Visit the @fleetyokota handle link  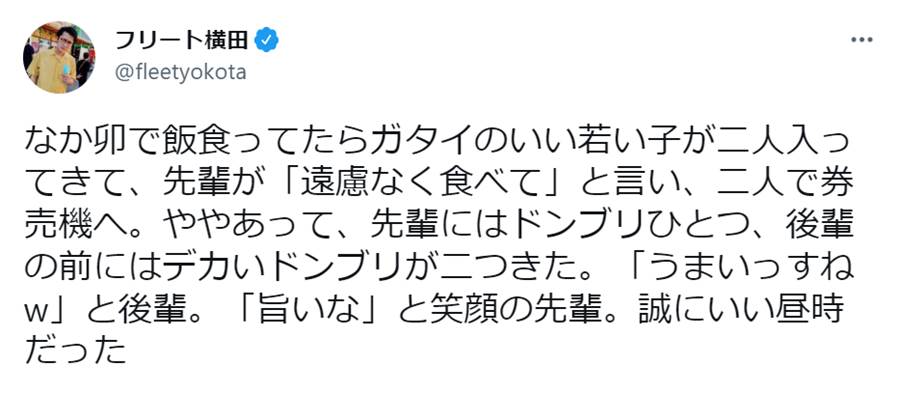pyautogui.click(x=181, y=73)
